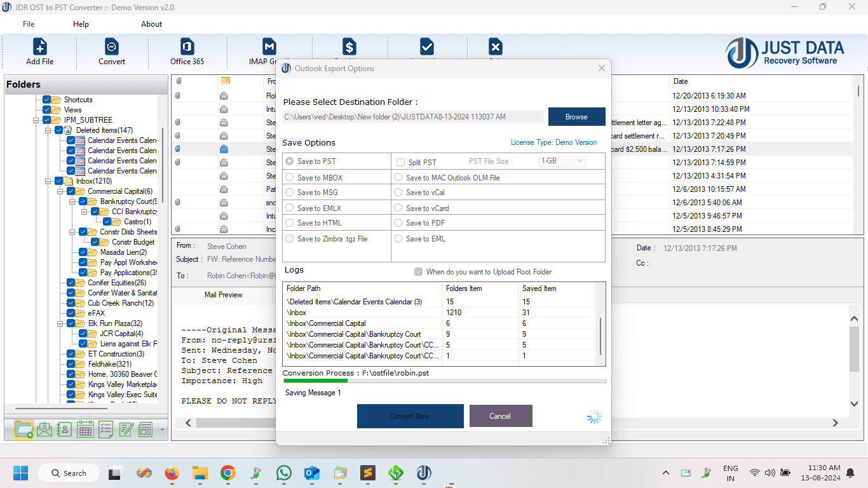Open the Contacts view icon

(x=64, y=429)
